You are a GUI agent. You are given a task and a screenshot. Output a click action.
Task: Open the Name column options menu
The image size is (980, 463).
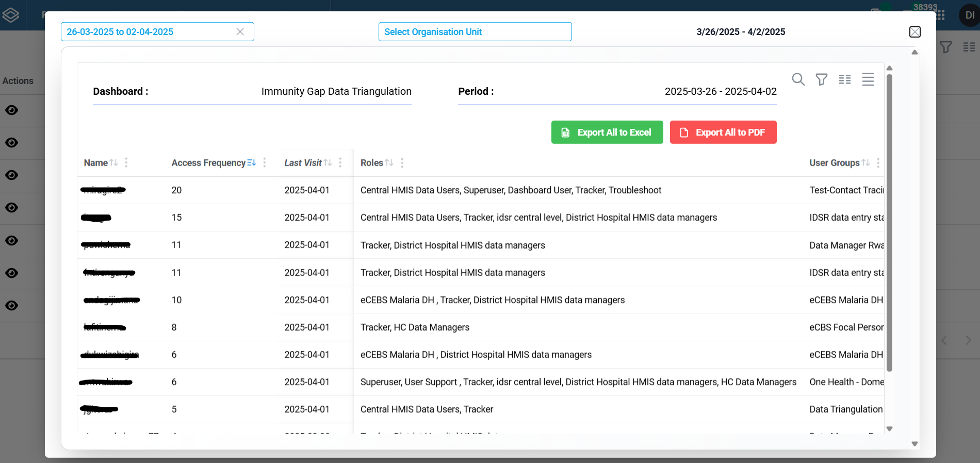click(126, 163)
